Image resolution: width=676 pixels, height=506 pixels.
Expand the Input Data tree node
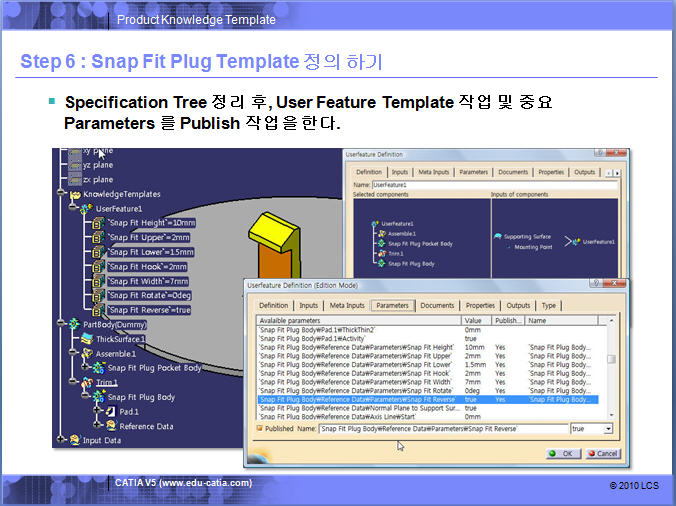pyautogui.click(x=62, y=440)
